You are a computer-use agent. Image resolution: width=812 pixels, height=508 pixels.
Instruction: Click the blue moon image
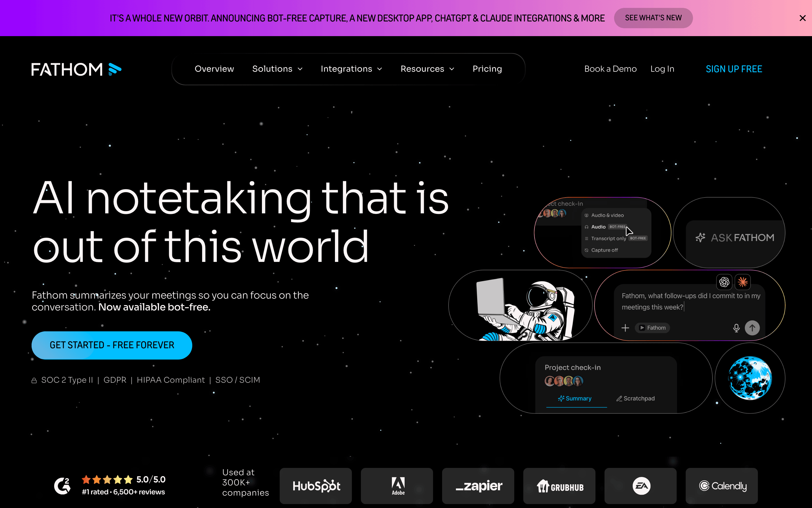pyautogui.click(x=750, y=378)
